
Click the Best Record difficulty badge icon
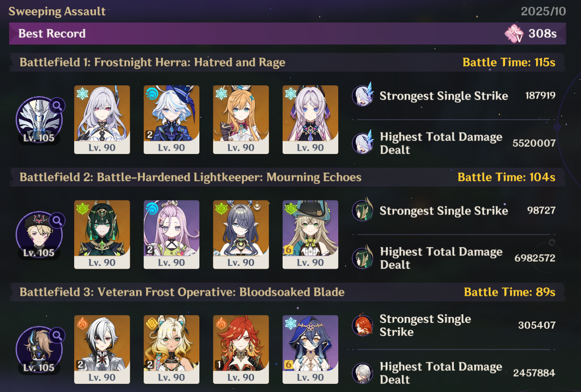pos(515,33)
